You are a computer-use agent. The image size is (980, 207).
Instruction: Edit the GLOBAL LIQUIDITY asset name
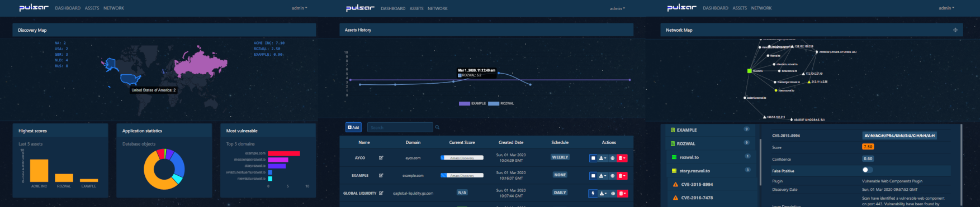tap(381, 193)
